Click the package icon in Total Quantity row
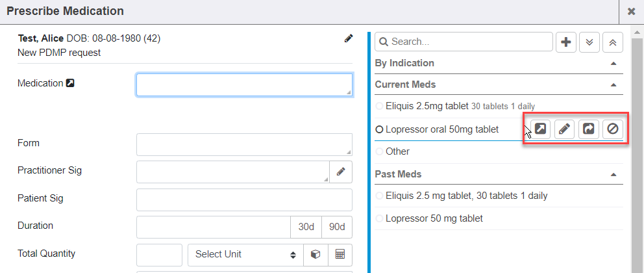The width and height of the screenshot is (644, 273). (316, 255)
